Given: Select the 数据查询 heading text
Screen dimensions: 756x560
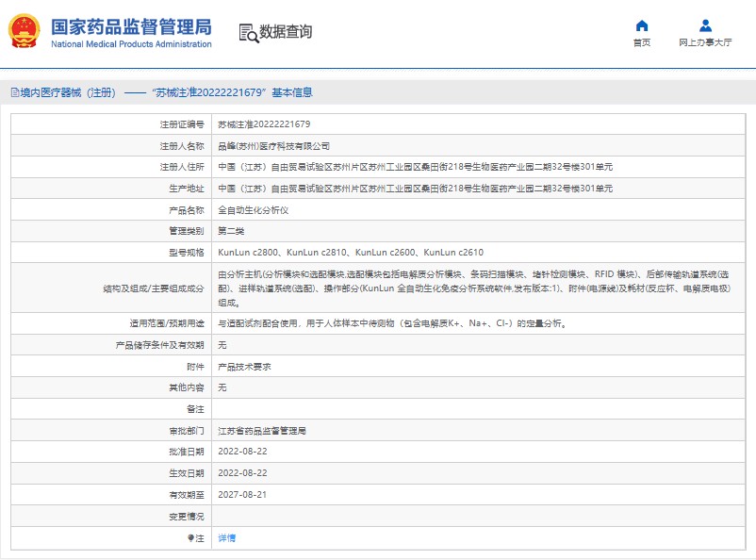Looking at the screenshot, I should tap(285, 32).
